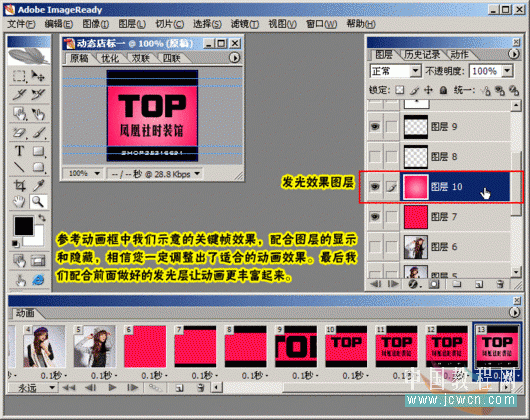The height and width of the screenshot is (420, 530).
Task: Open the blend mode 正常 dropdown
Action: tap(395, 71)
